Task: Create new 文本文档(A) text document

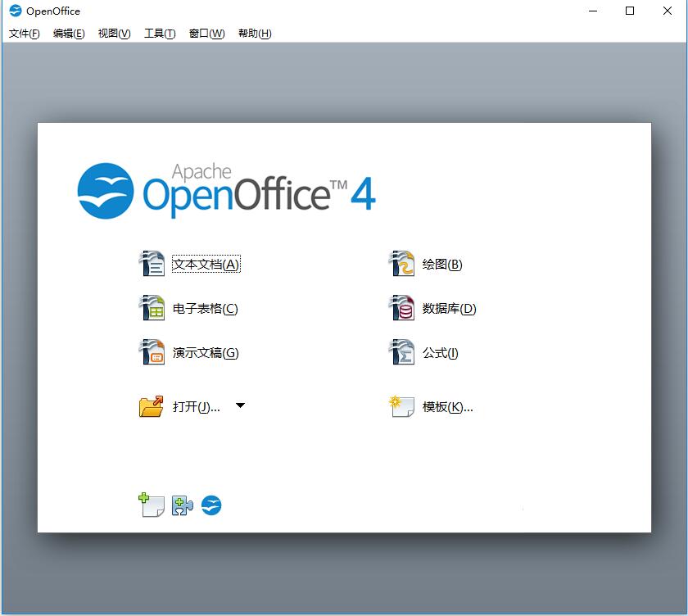Action: coord(206,264)
